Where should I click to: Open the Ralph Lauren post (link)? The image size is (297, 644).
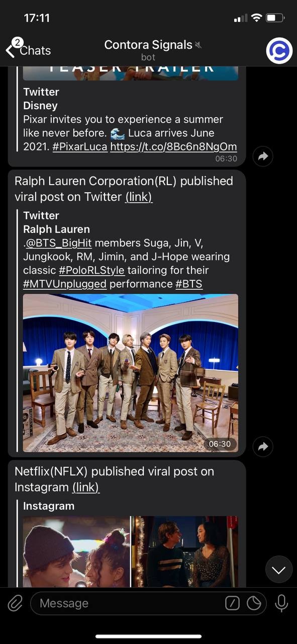pos(139,197)
